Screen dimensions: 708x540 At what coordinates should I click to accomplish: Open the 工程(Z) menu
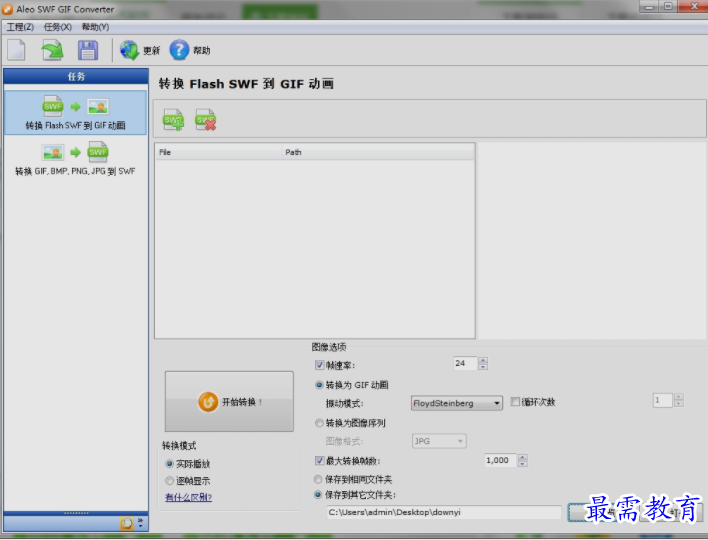20,27
